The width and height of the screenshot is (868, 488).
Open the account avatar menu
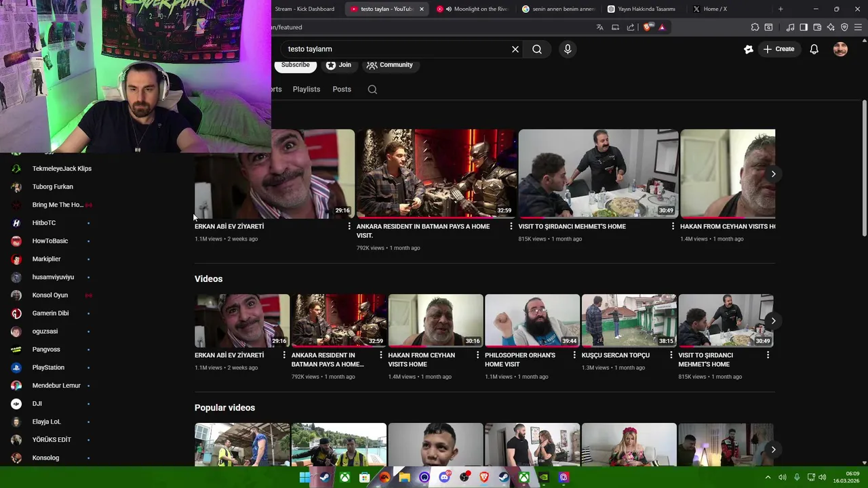click(840, 49)
